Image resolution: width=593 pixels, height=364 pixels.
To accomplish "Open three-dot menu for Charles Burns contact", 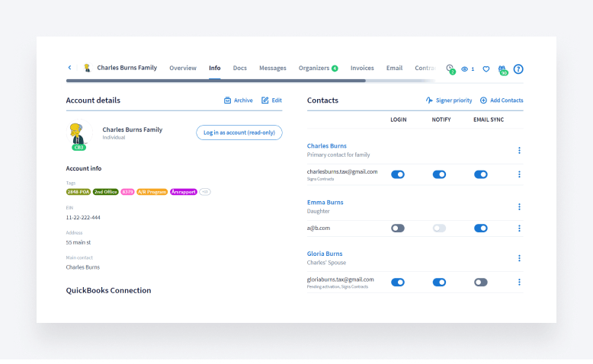I will click(x=519, y=150).
